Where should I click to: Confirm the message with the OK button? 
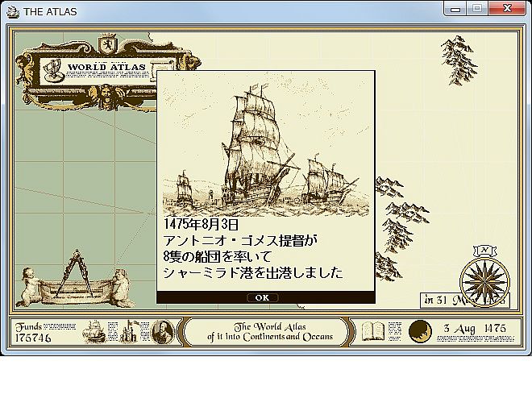click(x=263, y=297)
